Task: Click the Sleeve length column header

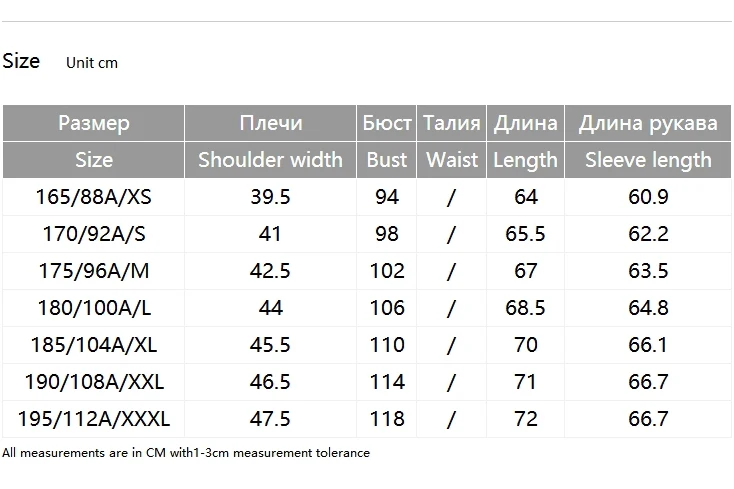Action: click(x=648, y=160)
